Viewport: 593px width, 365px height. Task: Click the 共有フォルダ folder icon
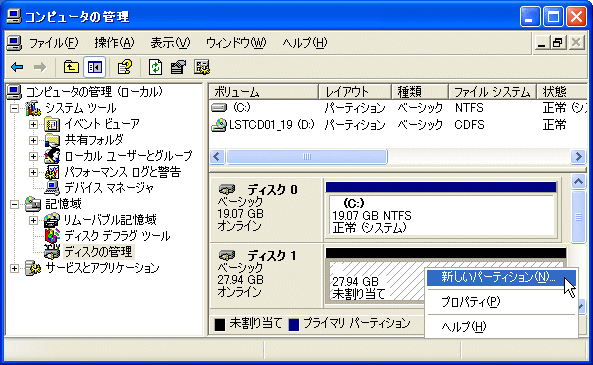(x=52, y=140)
